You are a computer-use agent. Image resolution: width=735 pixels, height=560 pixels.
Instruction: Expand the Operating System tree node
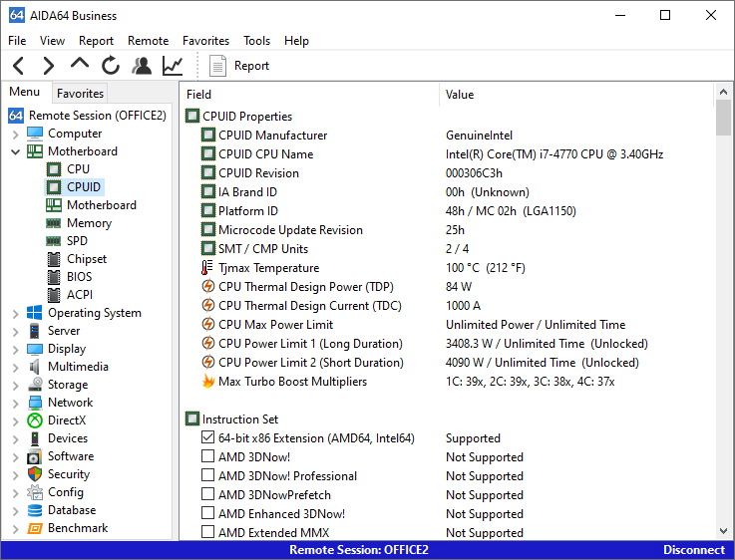[x=16, y=314]
